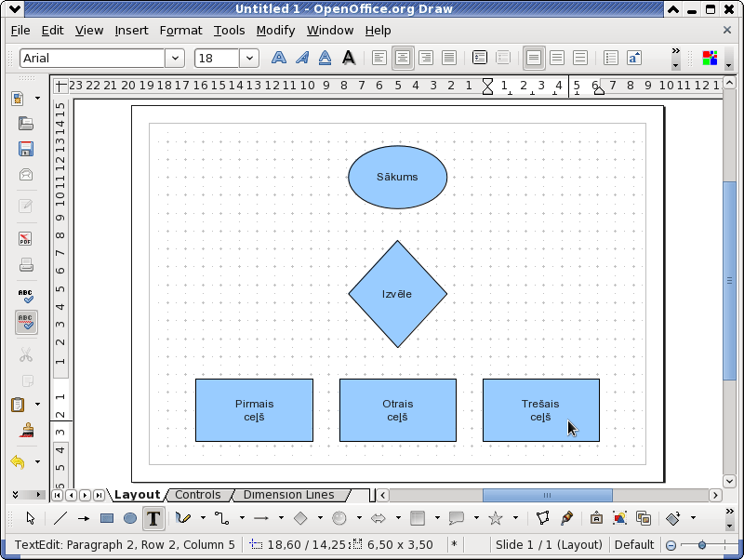The width and height of the screenshot is (744, 560).
Task: Open the File menu
Action: 20,31
